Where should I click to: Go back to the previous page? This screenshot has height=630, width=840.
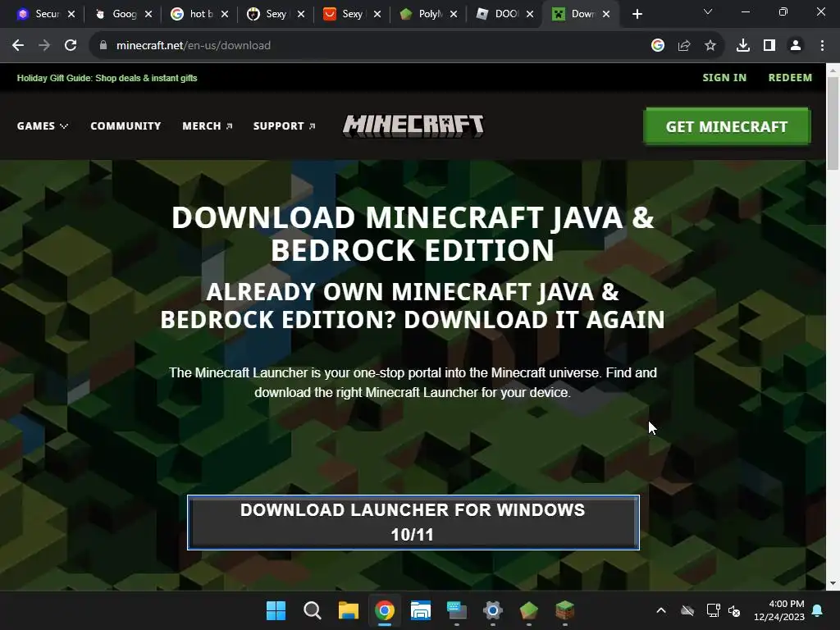[x=18, y=46]
